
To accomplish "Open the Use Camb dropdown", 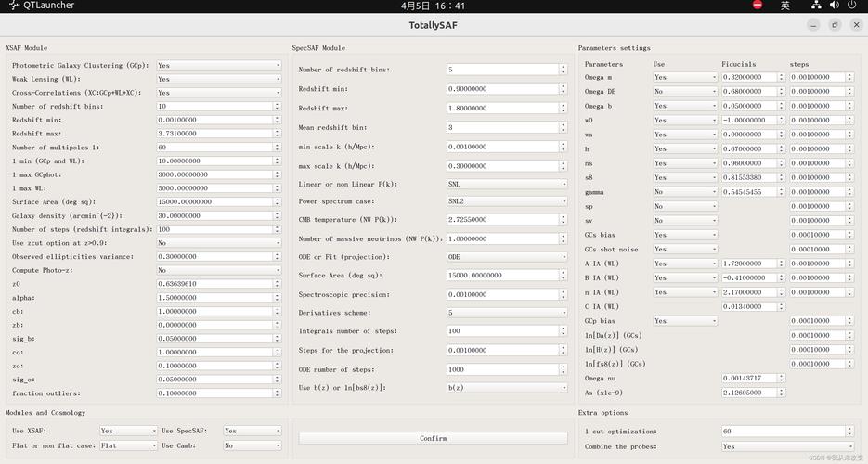I will pyautogui.click(x=253, y=445).
